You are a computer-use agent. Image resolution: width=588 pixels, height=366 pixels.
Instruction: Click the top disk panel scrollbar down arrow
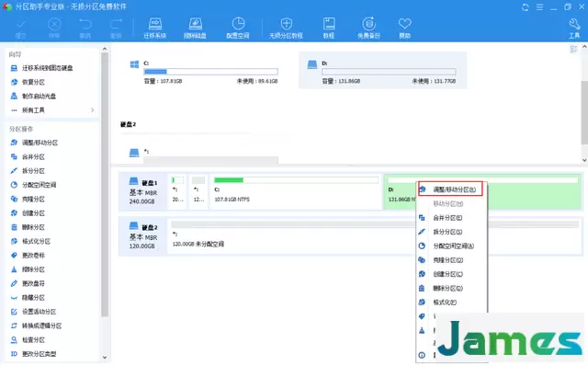tap(584, 160)
